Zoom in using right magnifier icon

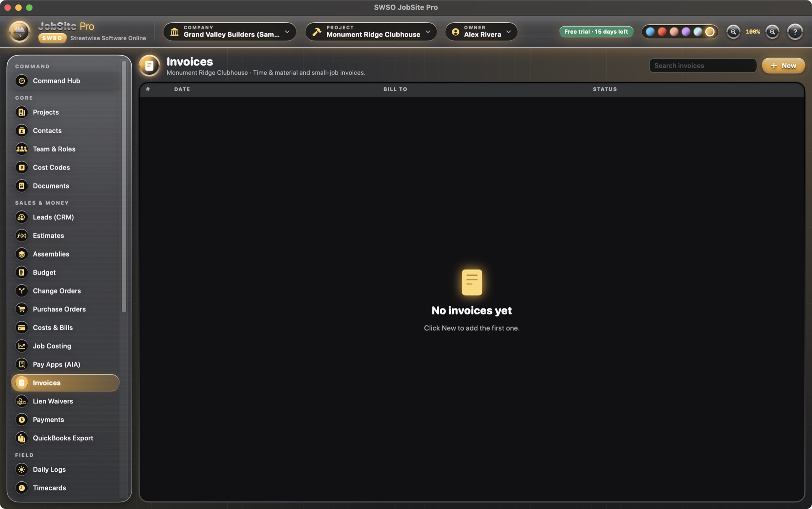[x=772, y=32]
